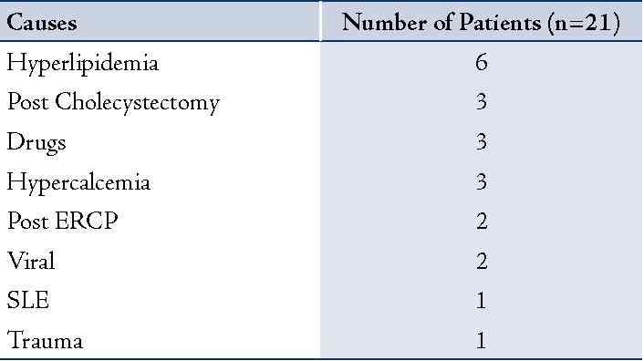Click the Causes column header
Screen dimensions: 644x361
tap(41, 23)
